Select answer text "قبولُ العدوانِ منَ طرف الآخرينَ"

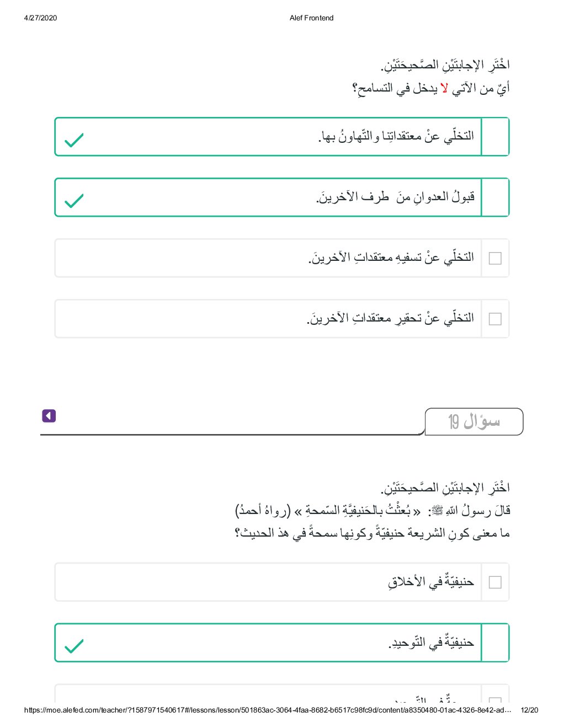click(395, 197)
